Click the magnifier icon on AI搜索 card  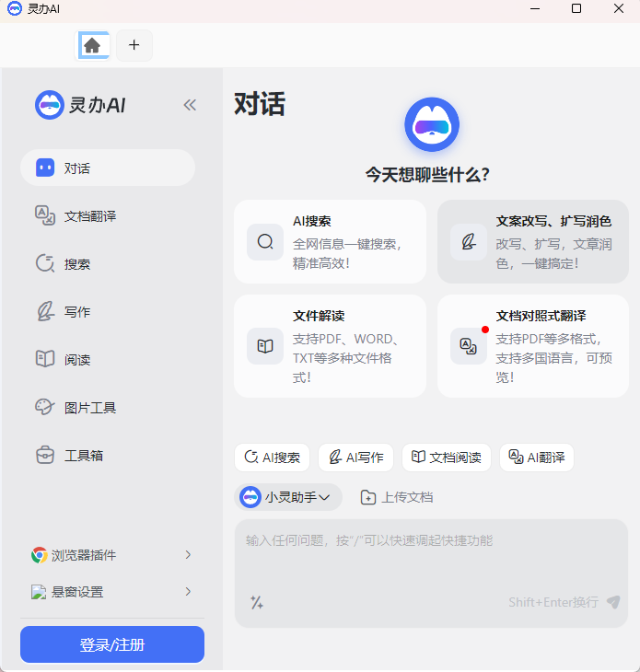point(265,242)
